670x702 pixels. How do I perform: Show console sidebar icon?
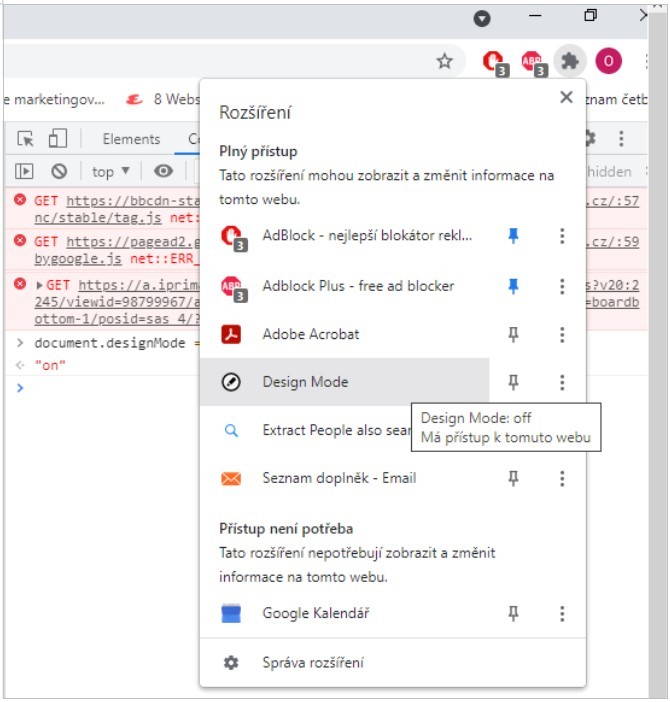24,171
